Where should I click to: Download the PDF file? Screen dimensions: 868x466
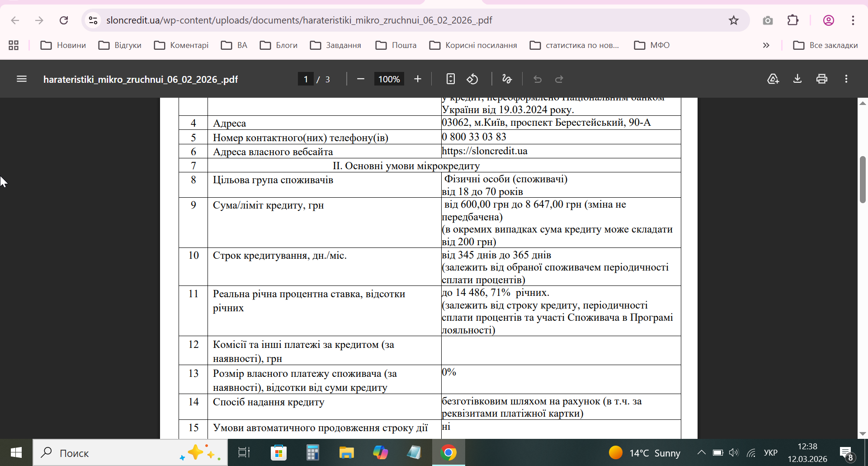[797, 79]
